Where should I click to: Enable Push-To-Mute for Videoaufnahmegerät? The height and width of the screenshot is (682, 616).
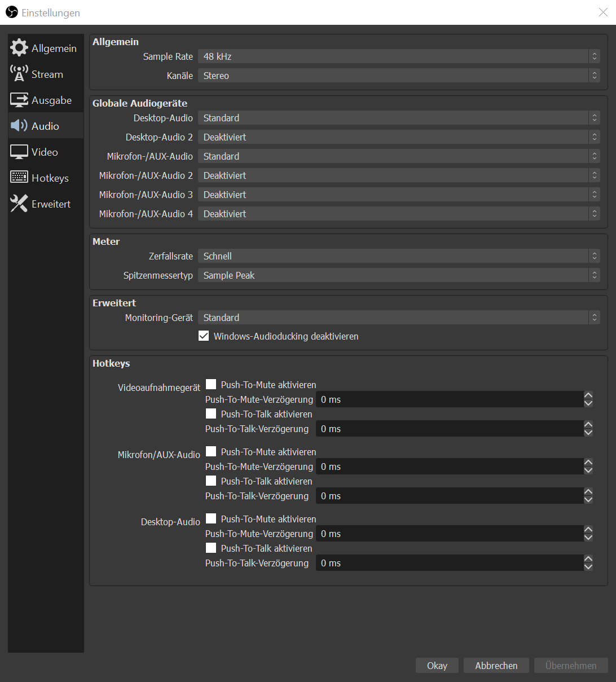point(211,385)
